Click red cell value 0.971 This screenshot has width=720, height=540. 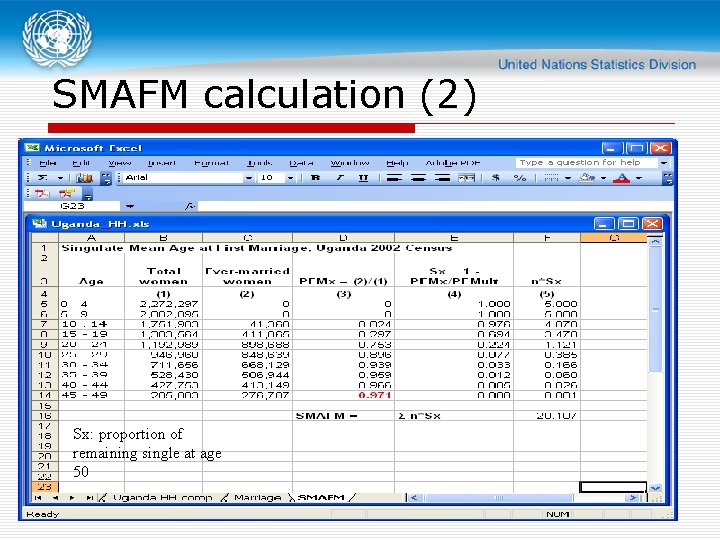[x=375, y=395]
